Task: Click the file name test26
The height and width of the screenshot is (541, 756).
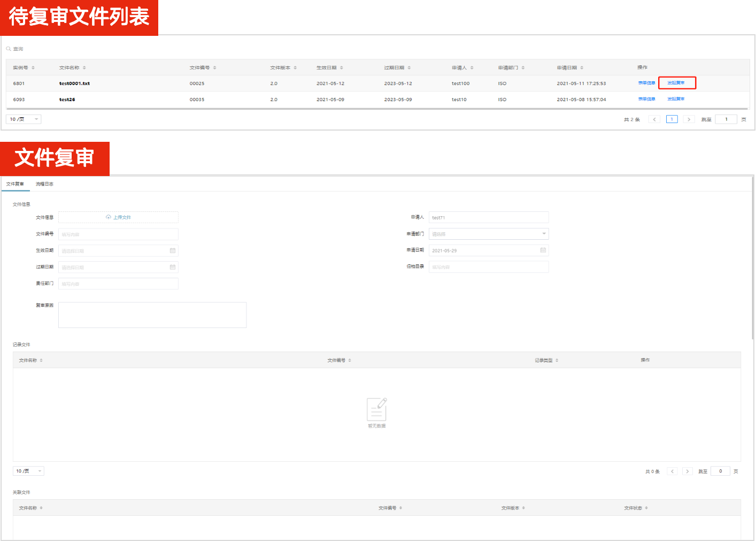Action: tap(67, 100)
